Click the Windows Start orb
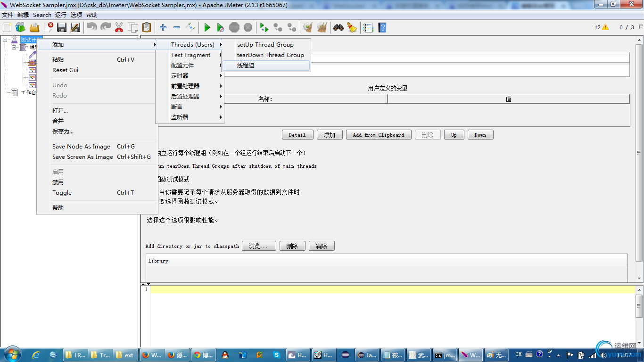This screenshot has width=644, height=362. pos(12,354)
